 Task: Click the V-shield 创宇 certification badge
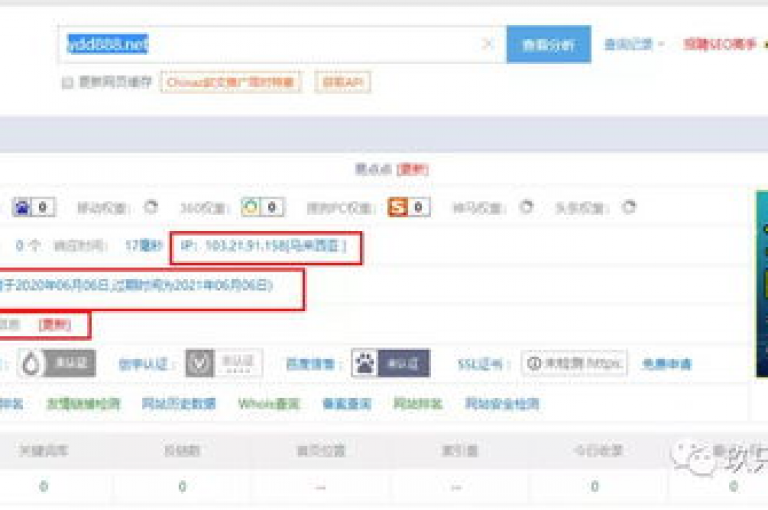click(224, 363)
